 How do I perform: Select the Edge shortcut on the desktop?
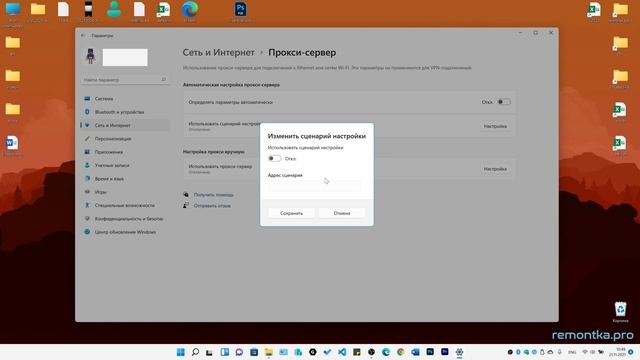click(190, 10)
